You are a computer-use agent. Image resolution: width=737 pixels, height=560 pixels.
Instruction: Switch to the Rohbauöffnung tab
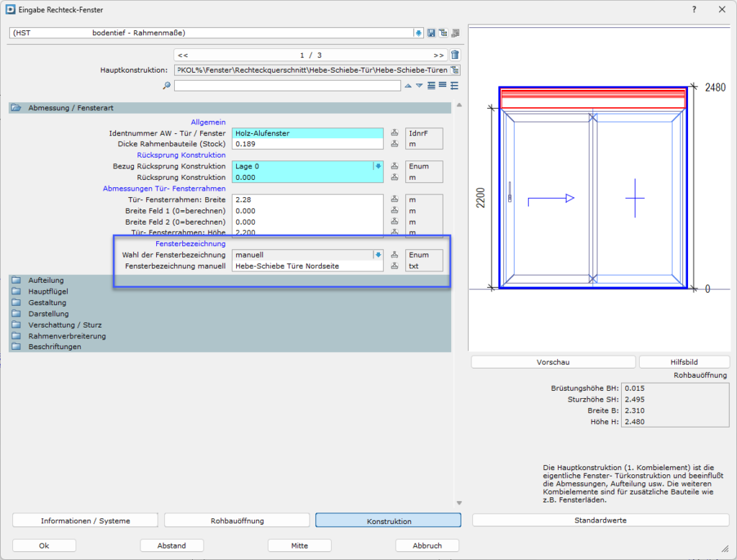[237, 520]
